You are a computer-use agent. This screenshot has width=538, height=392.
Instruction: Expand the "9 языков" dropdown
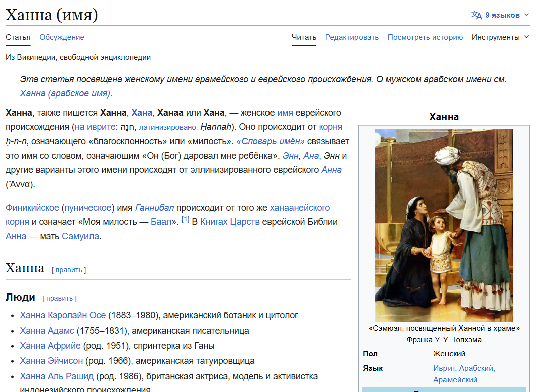pos(503,15)
